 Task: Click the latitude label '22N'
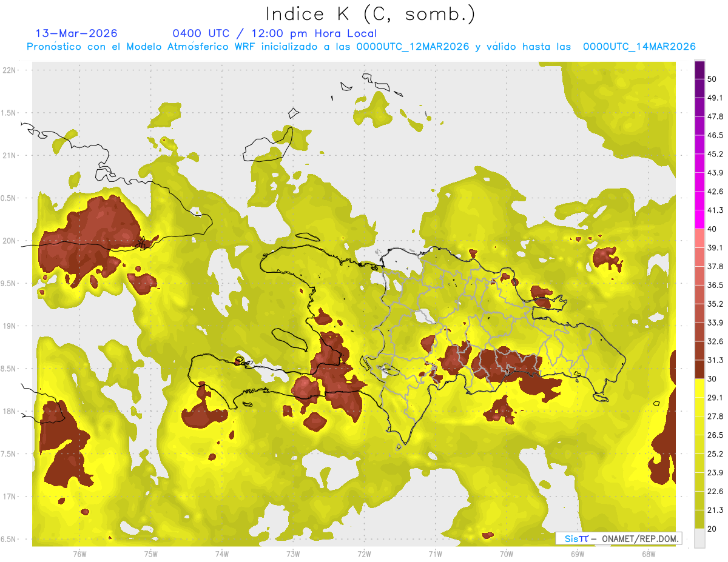click(9, 70)
